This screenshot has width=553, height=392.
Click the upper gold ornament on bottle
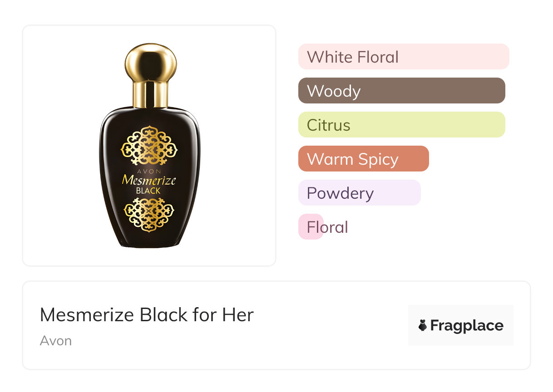(149, 147)
